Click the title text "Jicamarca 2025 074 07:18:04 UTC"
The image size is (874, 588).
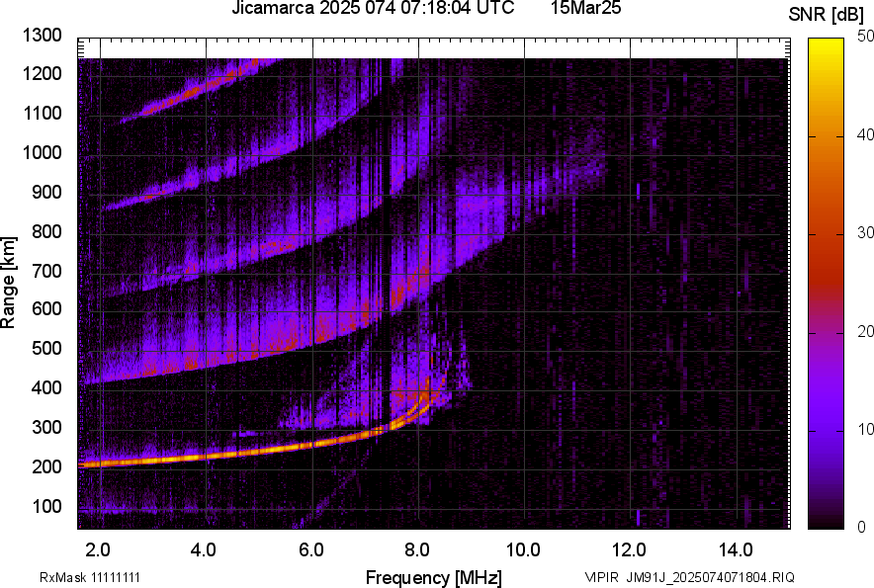373,8
